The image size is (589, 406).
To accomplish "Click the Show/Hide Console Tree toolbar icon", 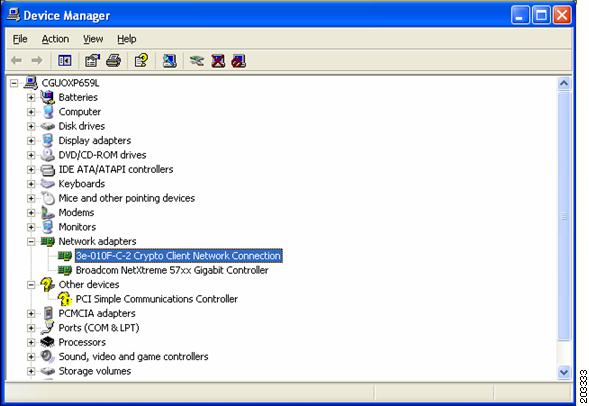I will (65, 60).
